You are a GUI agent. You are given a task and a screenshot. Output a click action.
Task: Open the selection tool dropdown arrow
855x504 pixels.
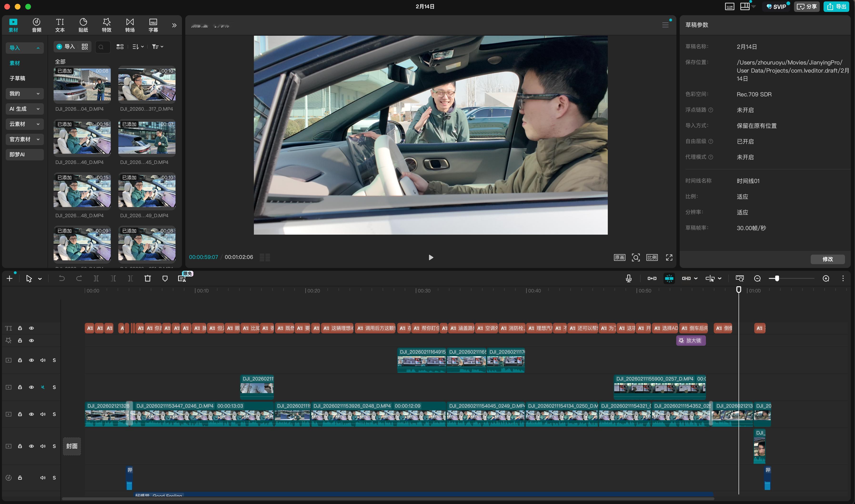tap(40, 279)
